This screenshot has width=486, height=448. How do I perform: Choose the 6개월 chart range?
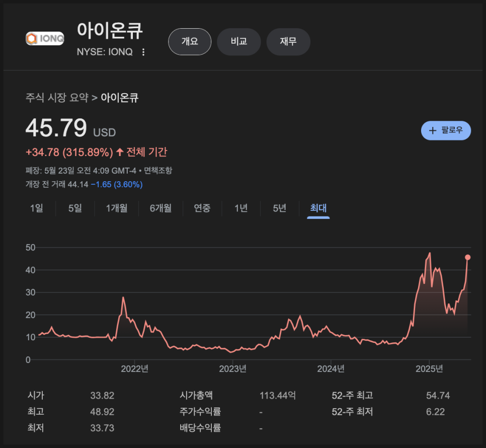point(160,208)
